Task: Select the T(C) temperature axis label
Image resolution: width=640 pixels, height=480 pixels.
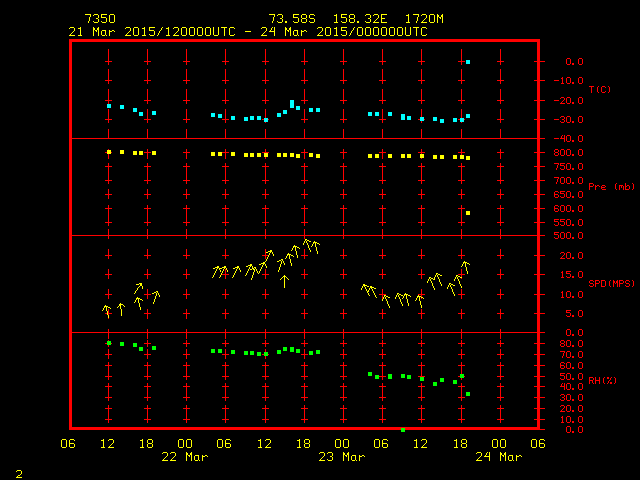Action: 599,89
